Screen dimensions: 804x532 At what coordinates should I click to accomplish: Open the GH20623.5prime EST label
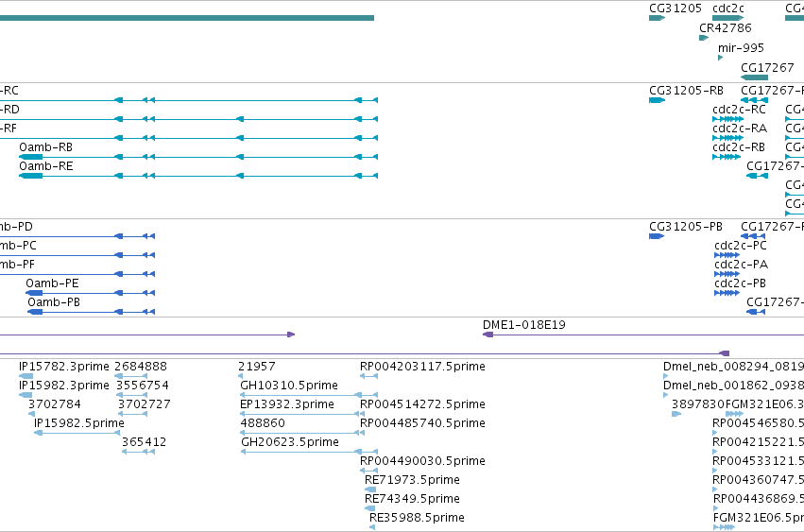(290, 442)
